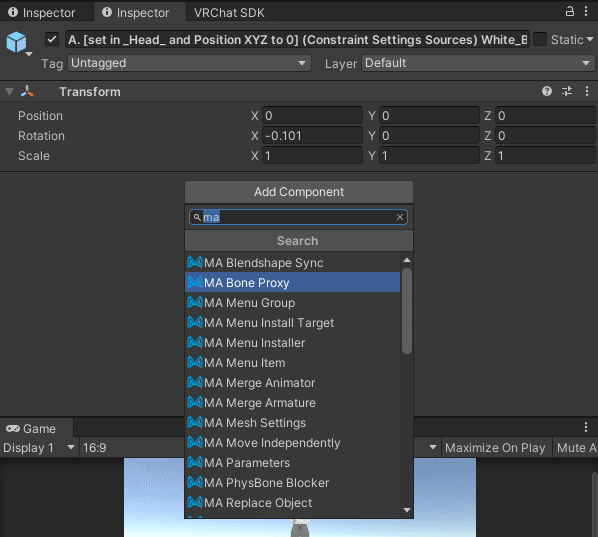Select MA Blendshape Sync component
598x537 pixels.
pyautogui.click(x=293, y=262)
